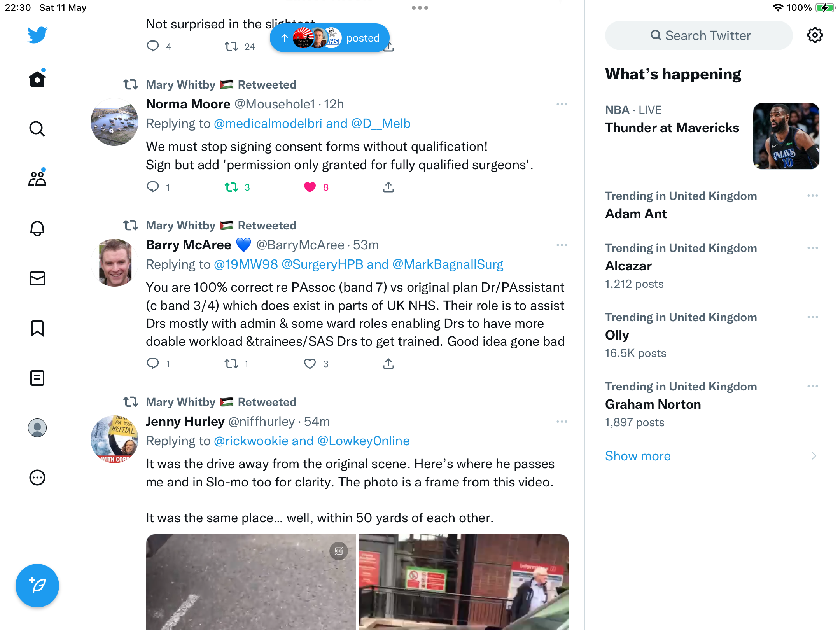Expand Show more trends chevron
This screenshot has width=840, height=630.
point(814,456)
